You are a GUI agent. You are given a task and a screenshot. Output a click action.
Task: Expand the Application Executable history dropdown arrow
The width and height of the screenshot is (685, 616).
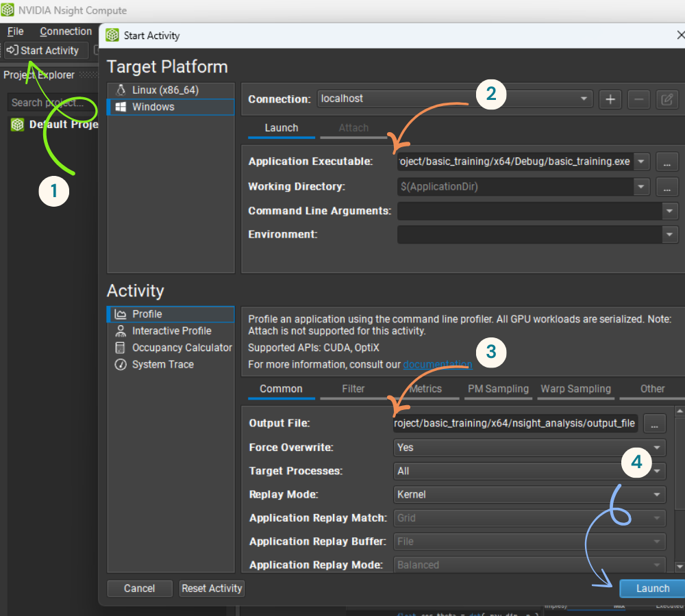click(x=641, y=162)
